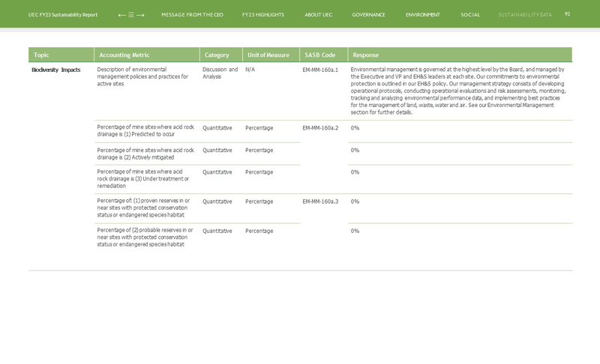The height and width of the screenshot is (364, 600).
Task: Click the EM-MM-160a.3 SASB code
Action: tap(320, 201)
